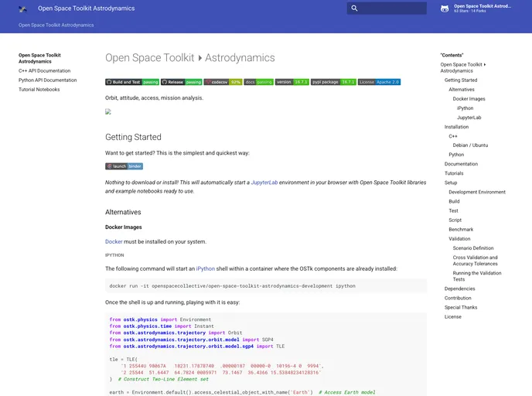532x396 pixels.
Task: Open the GitHub repository cat icon
Action: (445, 9)
